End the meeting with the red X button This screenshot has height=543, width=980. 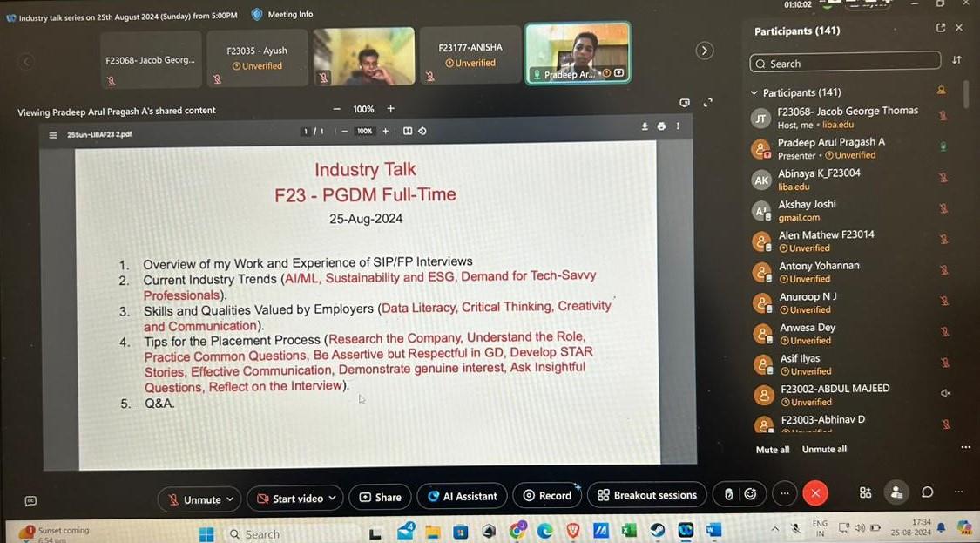coord(815,493)
